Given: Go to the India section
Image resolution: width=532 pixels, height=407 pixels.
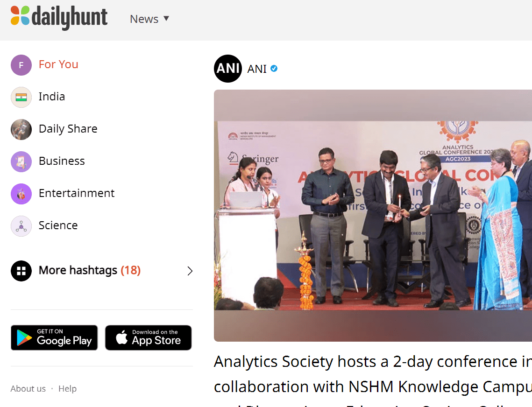Looking at the screenshot, I should point(51,96).
